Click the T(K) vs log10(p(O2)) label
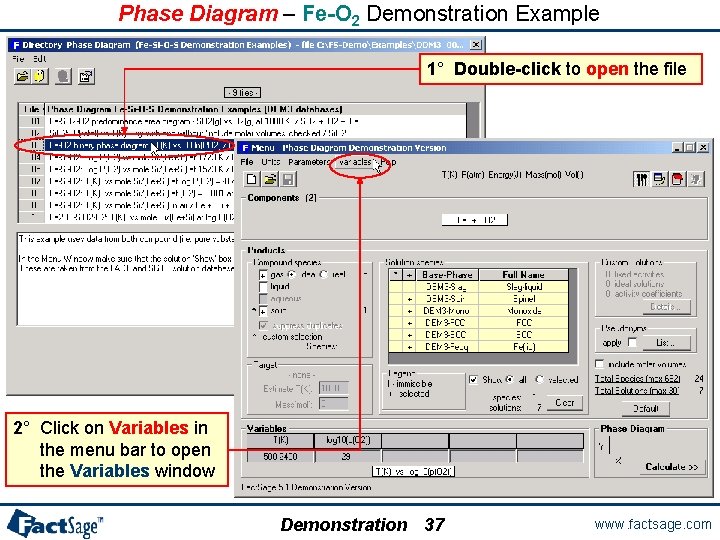720x540 pixels. [413, 472]
